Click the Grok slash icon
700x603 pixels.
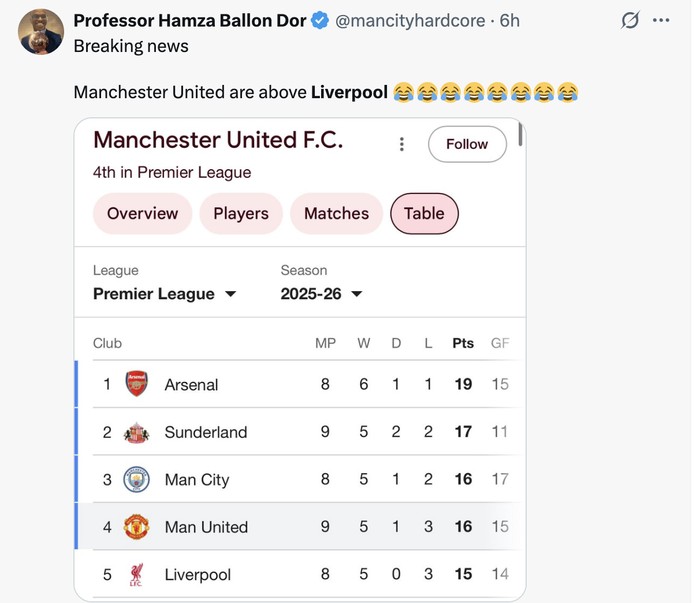[x=630, y=21]
